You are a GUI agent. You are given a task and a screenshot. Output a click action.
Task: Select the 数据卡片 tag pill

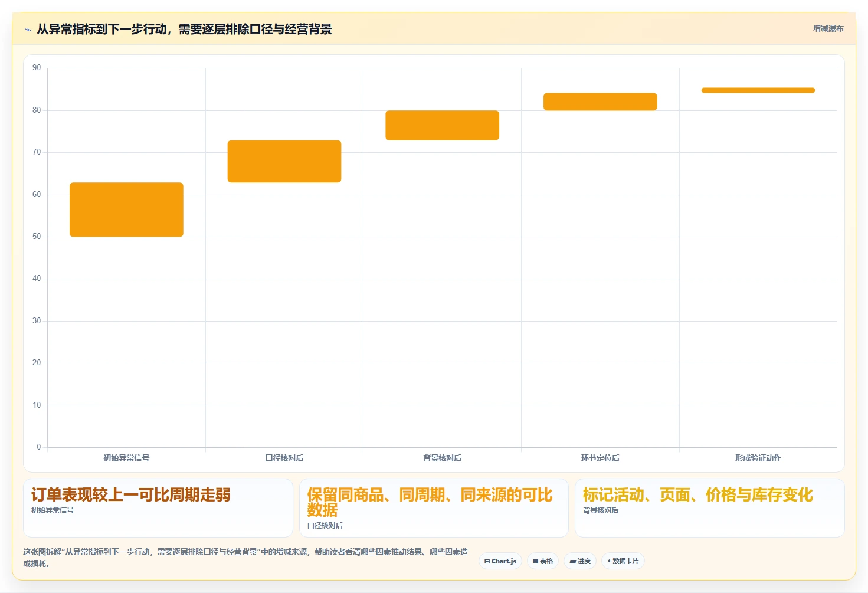pyautogui.click(x=623, y=561)
